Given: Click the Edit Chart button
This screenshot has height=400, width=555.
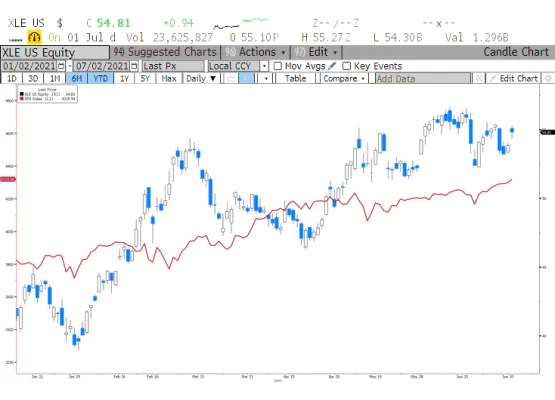Looking at the screenshot, I should (x=514, y=78).
